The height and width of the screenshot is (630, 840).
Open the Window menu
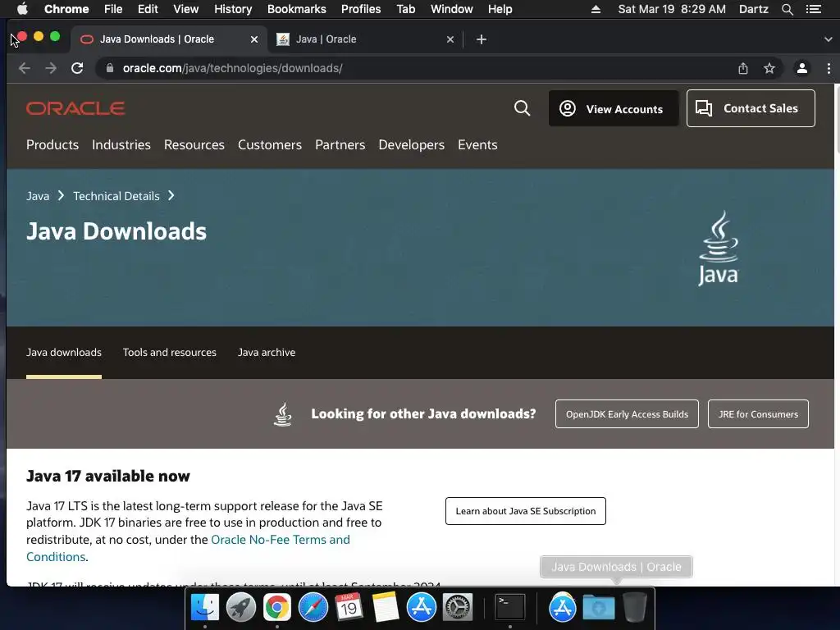pyautogui.click(x=452, y=9)
